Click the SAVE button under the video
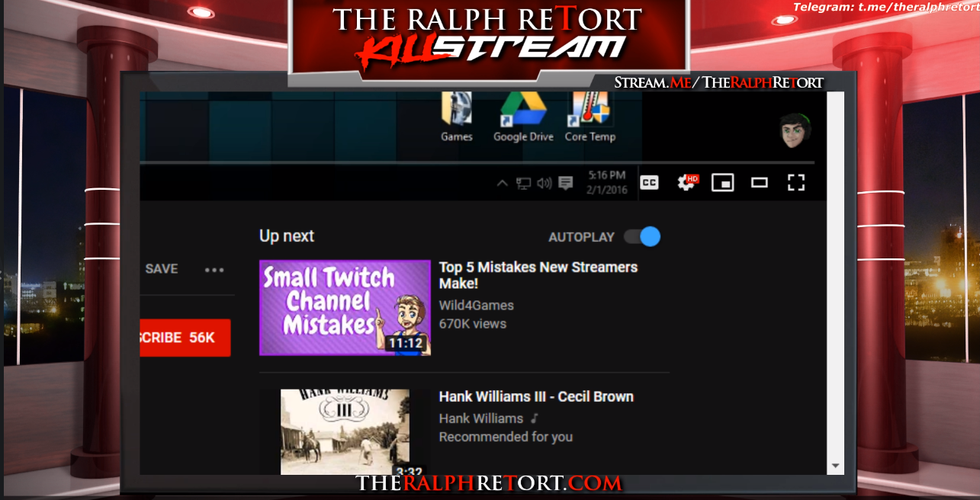Screen dimensions: 980x500 coord(162,269)
